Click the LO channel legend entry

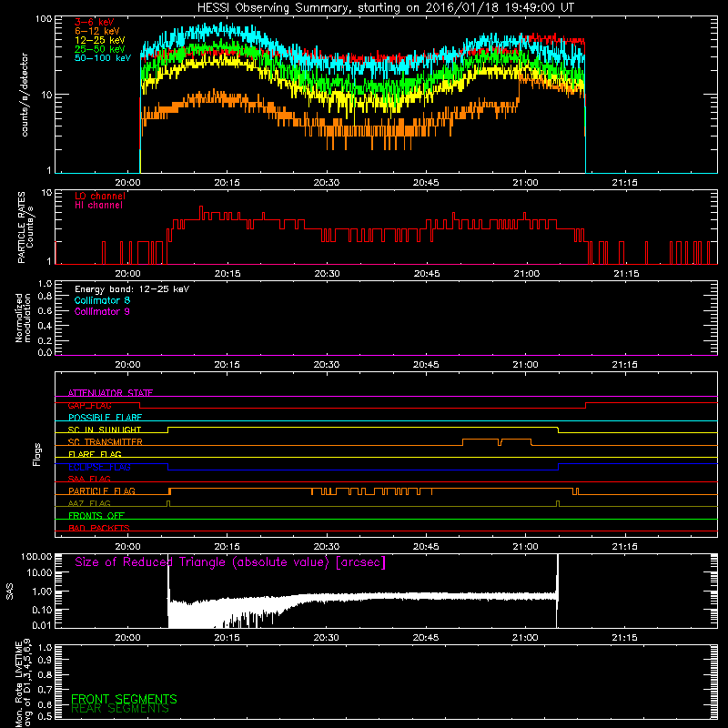[x=100, y=196]
